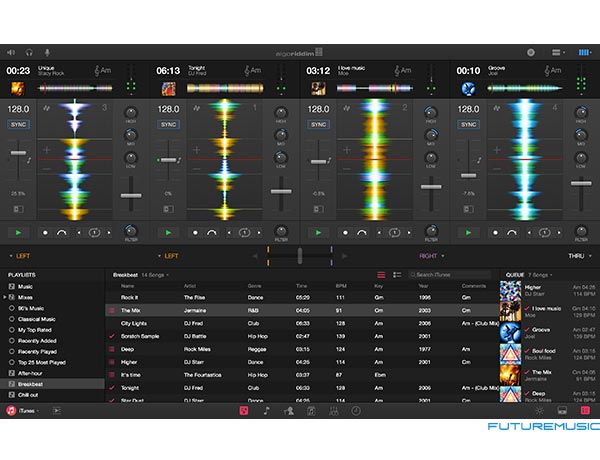This screenshot has height=460, width=600.
Task: Open the layout view dropdown in top bar
Action: pos(558,52)
